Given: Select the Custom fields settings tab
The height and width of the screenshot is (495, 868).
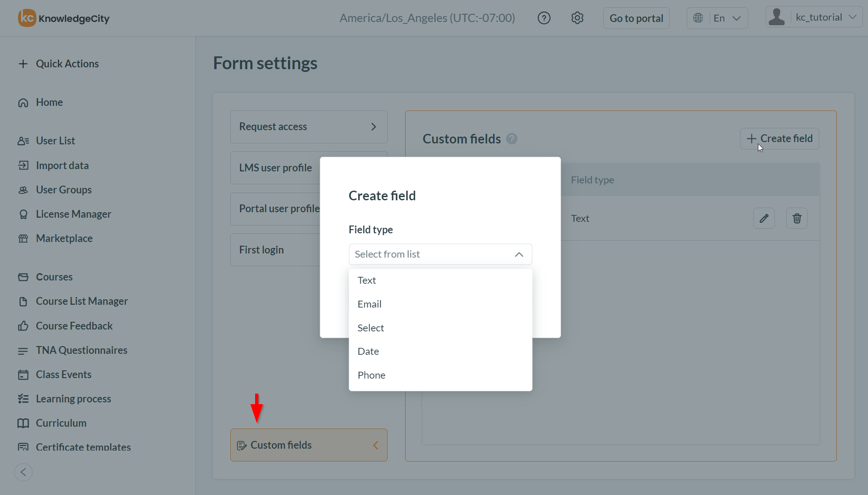Looking at the screenshot, I should 309,445.
